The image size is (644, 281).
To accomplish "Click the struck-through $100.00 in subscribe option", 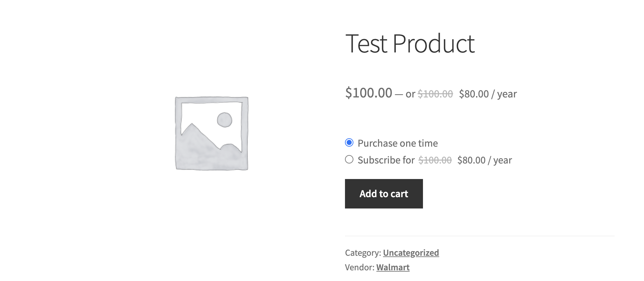I will [435, 160].
